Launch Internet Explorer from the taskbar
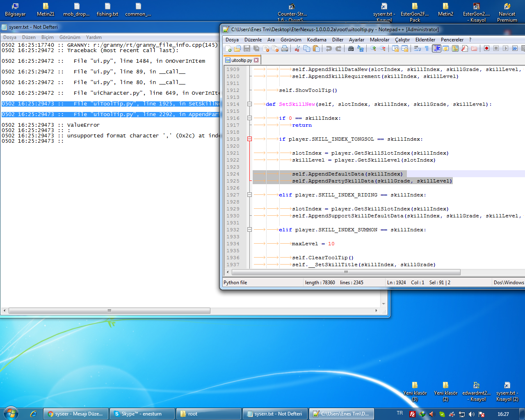This screenshot has height=420, width=525. tap(33, 414)
